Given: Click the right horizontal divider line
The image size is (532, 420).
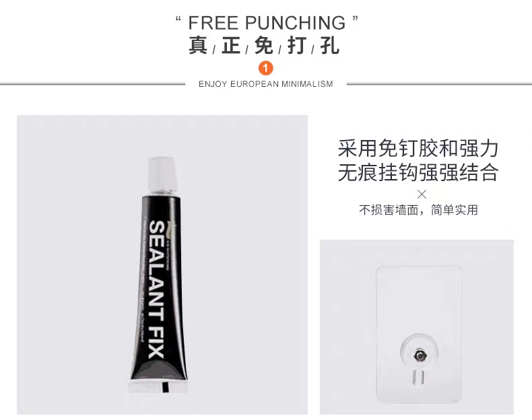Looking at the screenshot, I should [x=439, y=84].
